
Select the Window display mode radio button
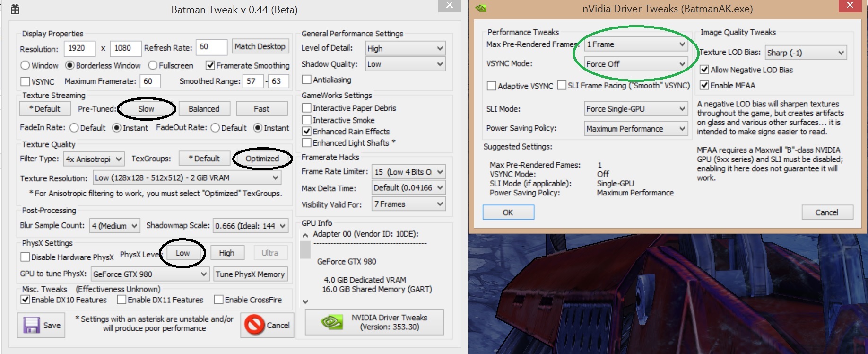[25, 65]
